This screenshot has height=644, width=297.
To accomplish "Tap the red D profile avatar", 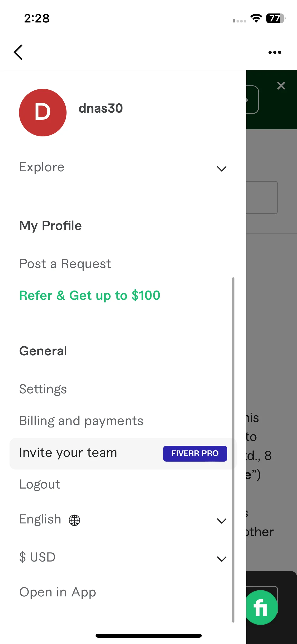I will pos(43,113).
